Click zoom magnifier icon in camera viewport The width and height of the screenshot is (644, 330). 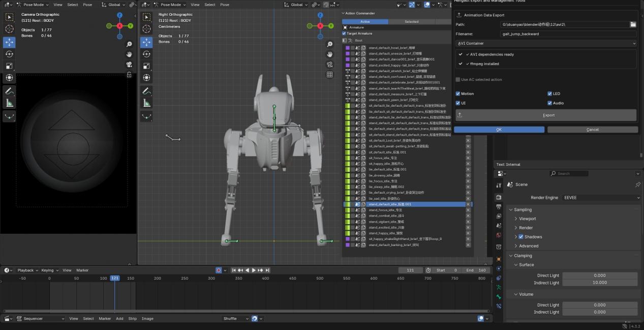point(129,45)
